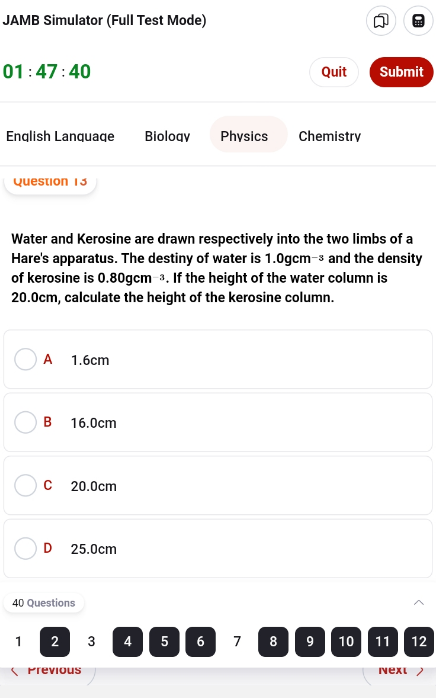
Task: Click the Quit button
Action: coord(334,72)
